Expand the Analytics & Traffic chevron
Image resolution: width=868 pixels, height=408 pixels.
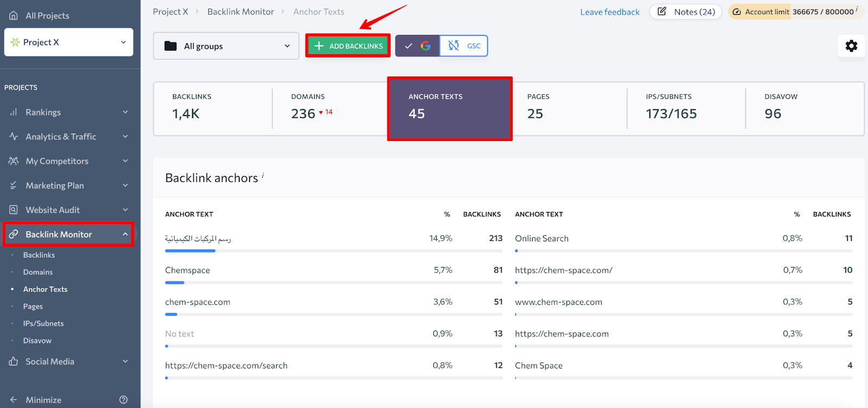125,137
